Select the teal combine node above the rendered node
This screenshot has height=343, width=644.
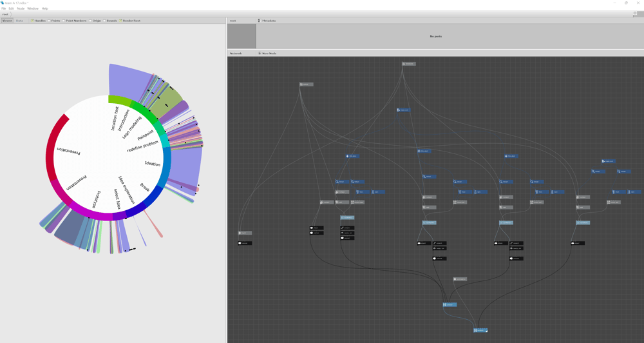point(450,305)
